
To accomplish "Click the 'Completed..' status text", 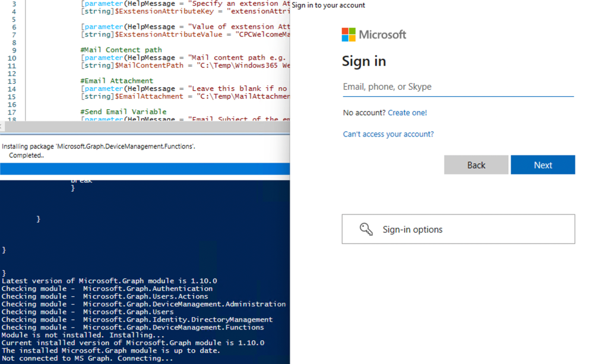I will click(x=26, y=156).
